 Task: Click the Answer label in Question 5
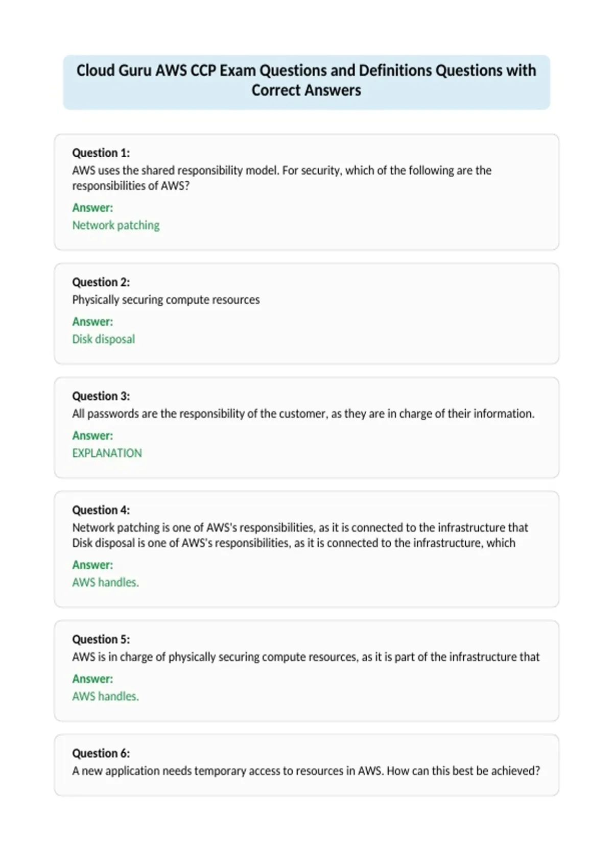(92, 678)
